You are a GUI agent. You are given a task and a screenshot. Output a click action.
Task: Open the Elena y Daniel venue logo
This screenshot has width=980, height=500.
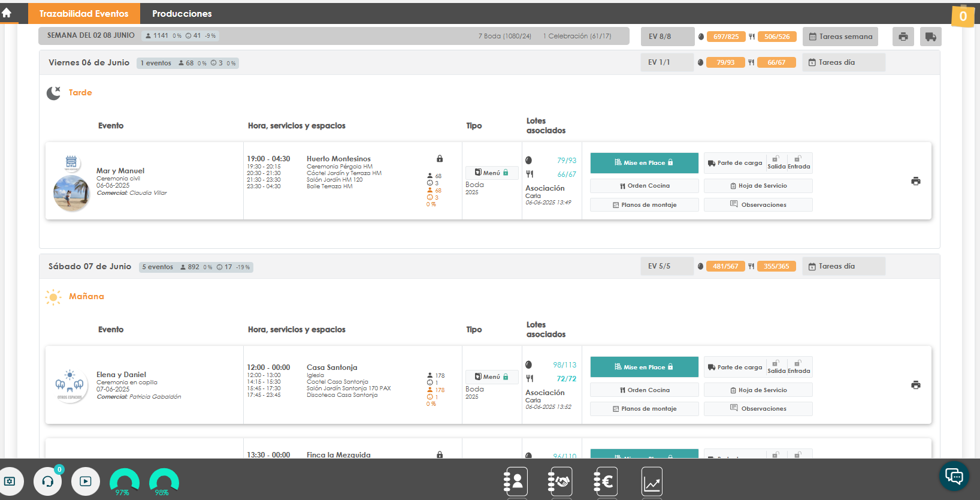(70, 385)
